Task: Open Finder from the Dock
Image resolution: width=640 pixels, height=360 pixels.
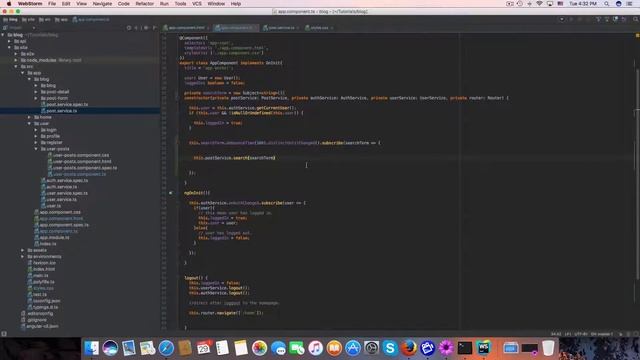Action: point(91,348)
